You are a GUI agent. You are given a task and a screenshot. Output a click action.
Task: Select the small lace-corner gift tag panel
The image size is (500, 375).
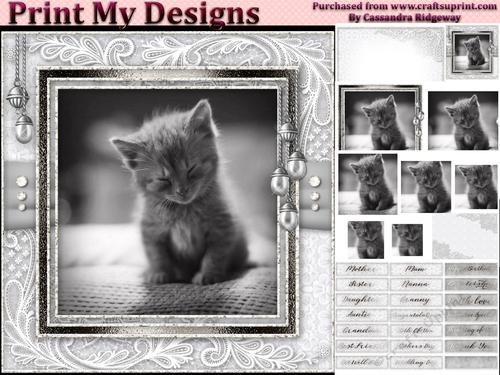coord(464,236)
